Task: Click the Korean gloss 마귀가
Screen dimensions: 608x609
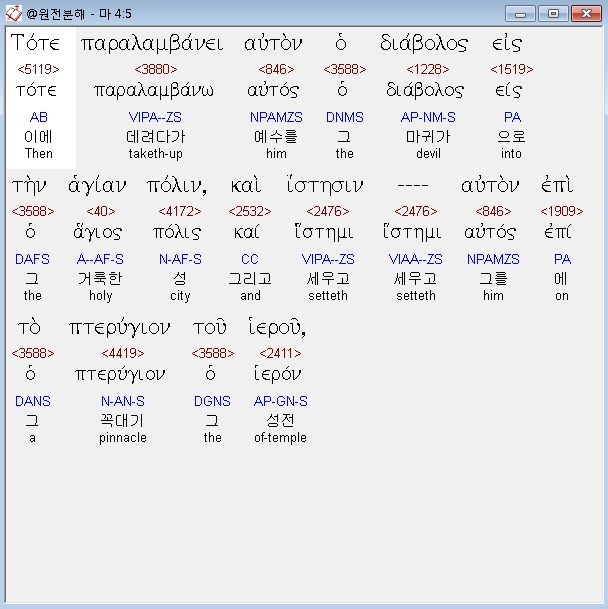Action: coord(428,137)
